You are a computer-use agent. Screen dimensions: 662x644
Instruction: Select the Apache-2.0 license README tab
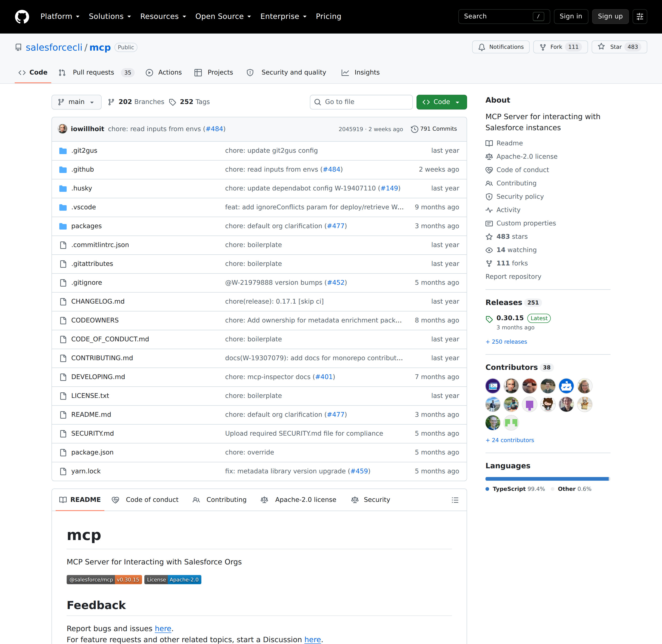pyautogui.click(x=299, y=500)
